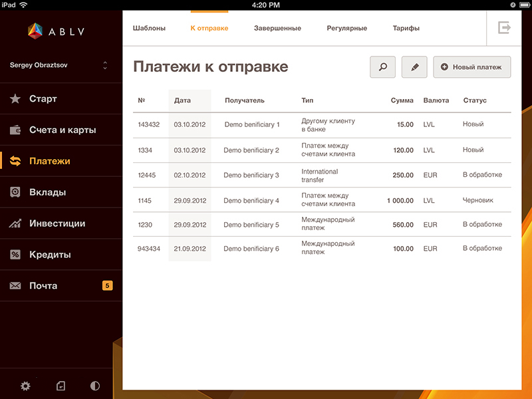The height and width of the screenshot is (399, 532).
Task: Open the Тарифы tab
Action: point(406,28)
